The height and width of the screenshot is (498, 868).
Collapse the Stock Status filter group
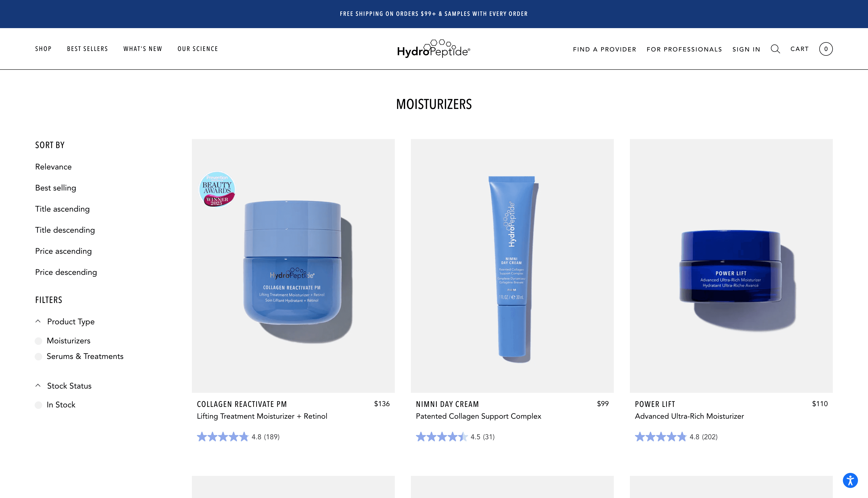click(64, 386)
